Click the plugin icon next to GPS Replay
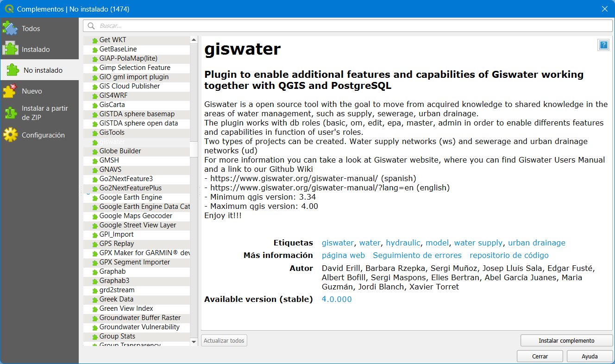615x364 pixels. click(x=95, y=244)
